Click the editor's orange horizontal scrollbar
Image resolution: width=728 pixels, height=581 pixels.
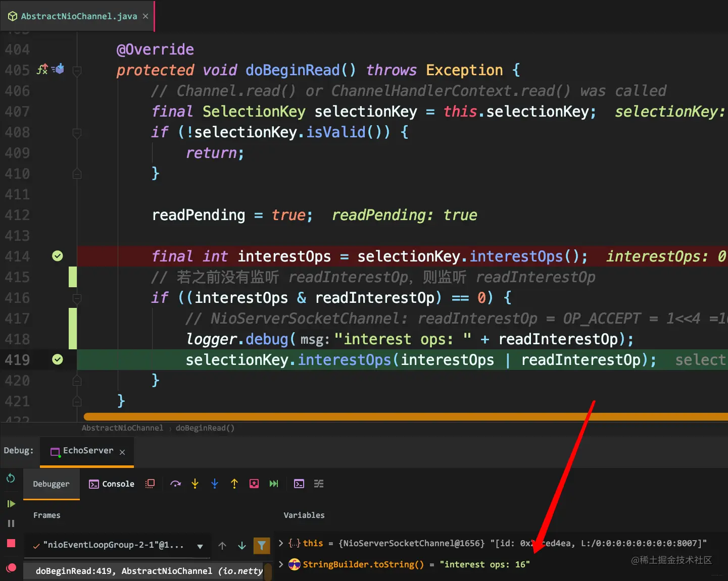pyautogui.click(x=406, y=417)
